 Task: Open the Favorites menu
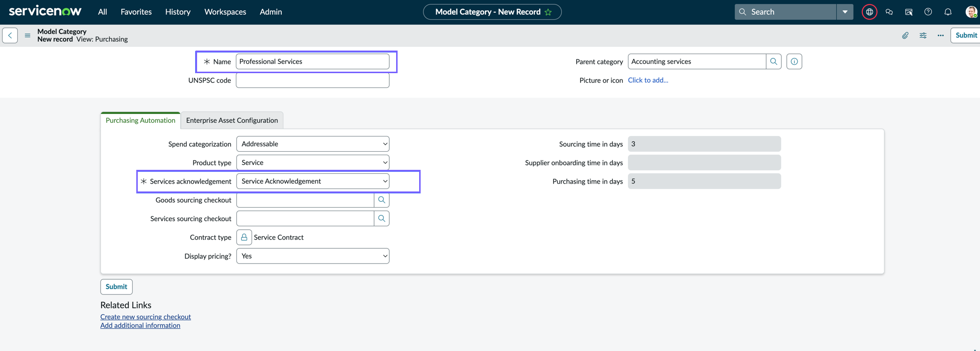point(136,12)
